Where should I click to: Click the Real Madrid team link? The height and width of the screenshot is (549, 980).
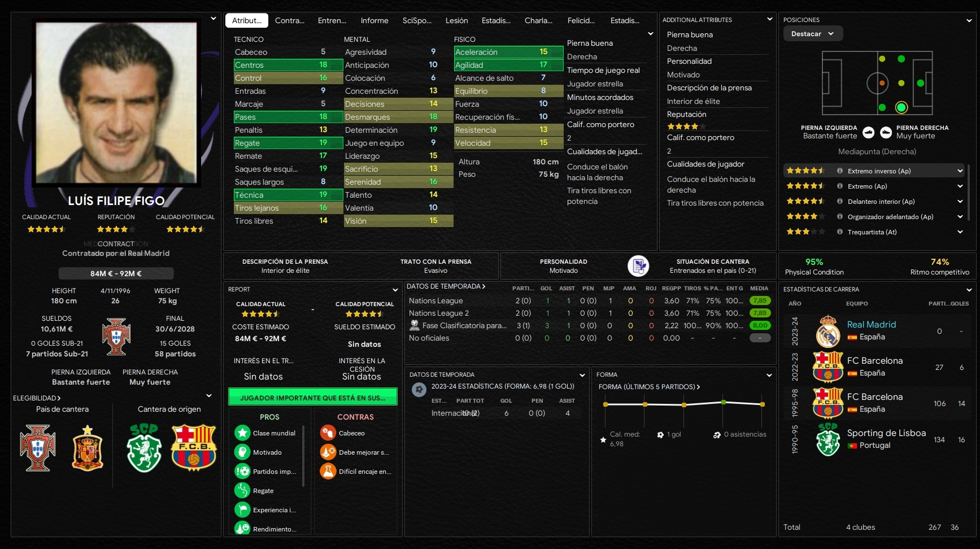872,324
